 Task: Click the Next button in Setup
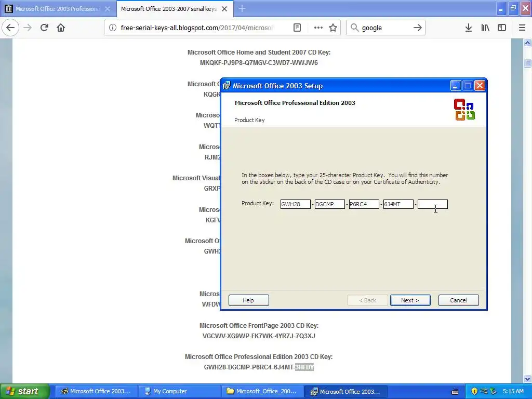pyautogui.click(x=410, y=300)
